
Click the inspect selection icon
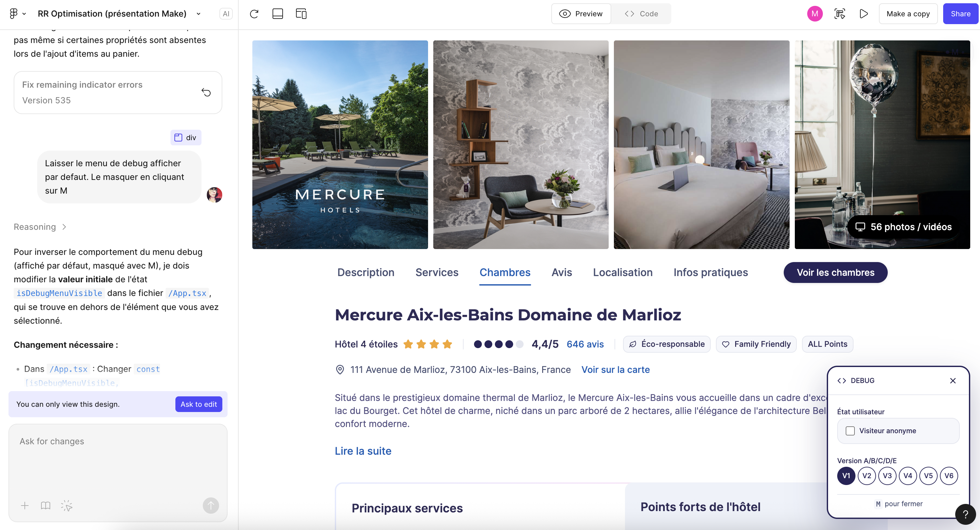pyautogui.click(x=839, y=14)
